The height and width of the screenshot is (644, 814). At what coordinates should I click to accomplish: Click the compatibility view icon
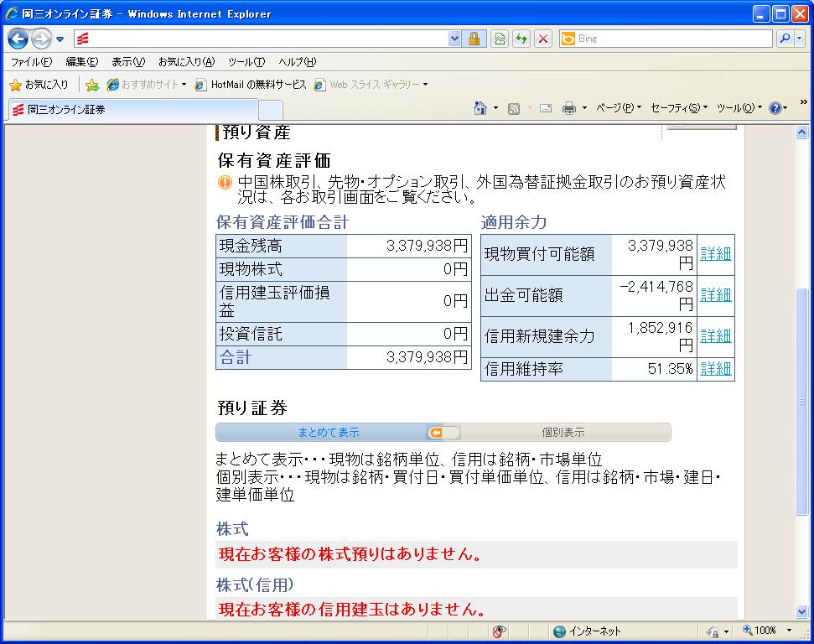coord(500,39)
